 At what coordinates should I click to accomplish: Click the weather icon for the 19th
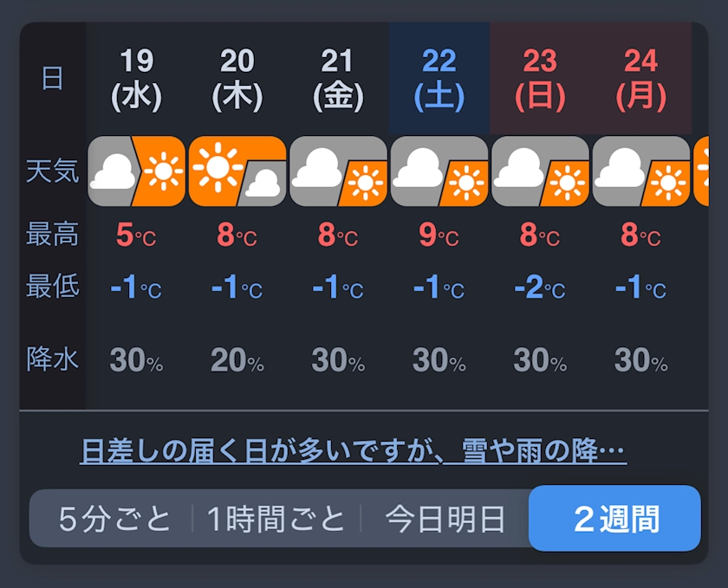(136, 171)
